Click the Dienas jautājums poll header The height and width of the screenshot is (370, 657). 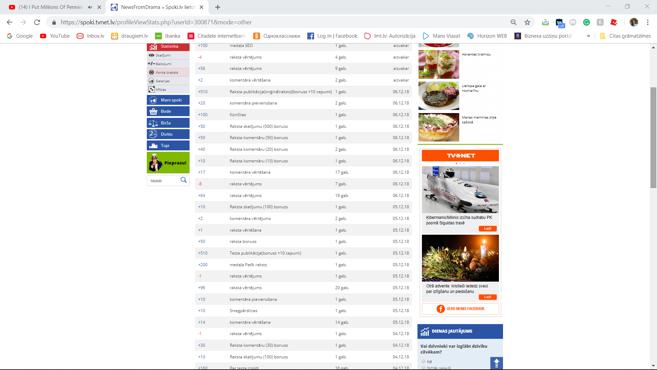(x=460, y=331)
